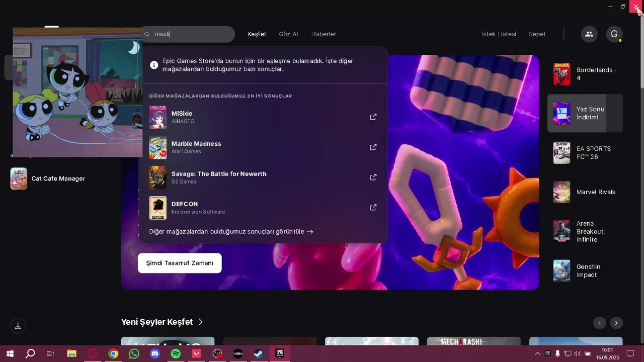Viewport: 644px width, 362px height.
Task: Select Marvel Rivals carousel item
Action: tap(585, 192)
